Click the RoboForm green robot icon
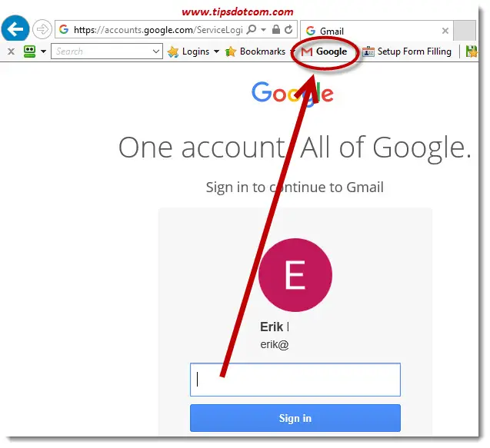The image size is (490, 448). click(30, 51)
